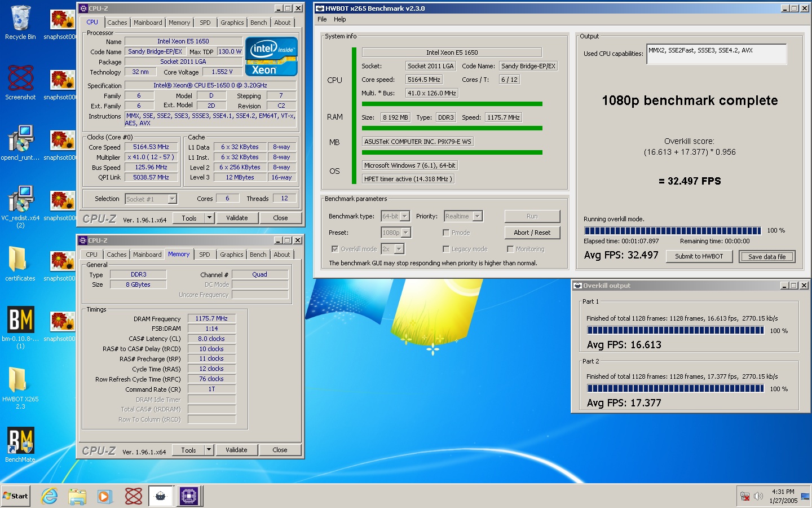Toggle the Overkill mode checkbox

pos(335,249)
